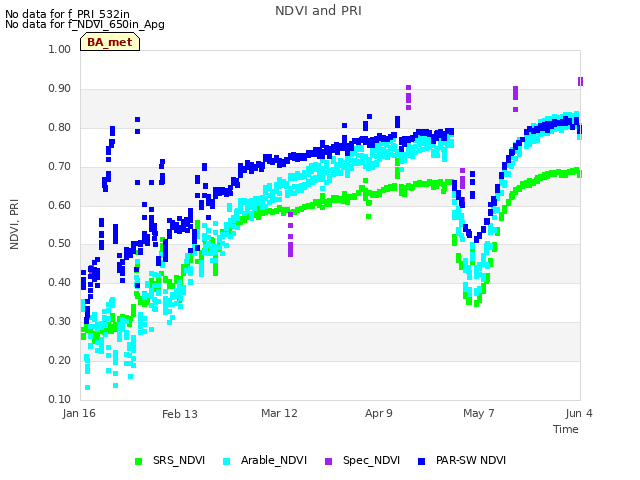
Task: Click the green SRS_NDVI legend swatch
Action: pos(138,461)
